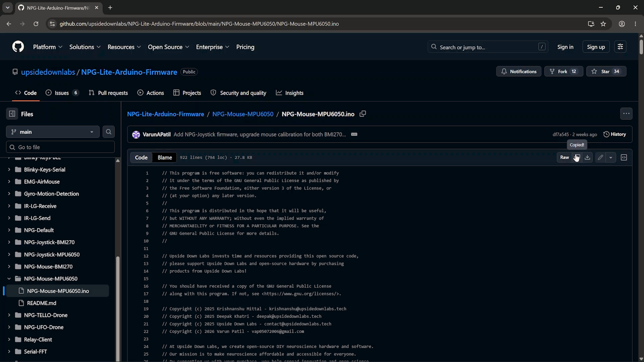
Task: Click the browser address bar URL
Action: [199, 24]
